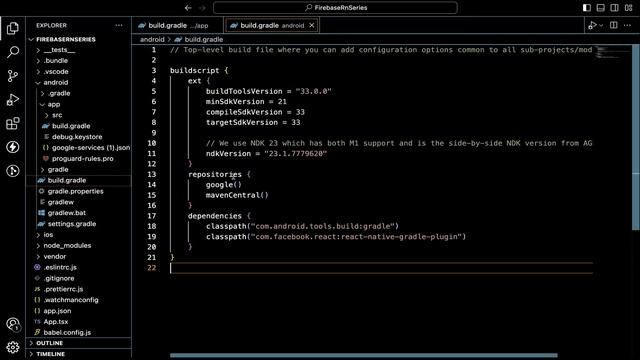Image resolution: width=640 pixels, height=360 pixels.
Task: Collapse the android folder
Action: pos(78,82)
